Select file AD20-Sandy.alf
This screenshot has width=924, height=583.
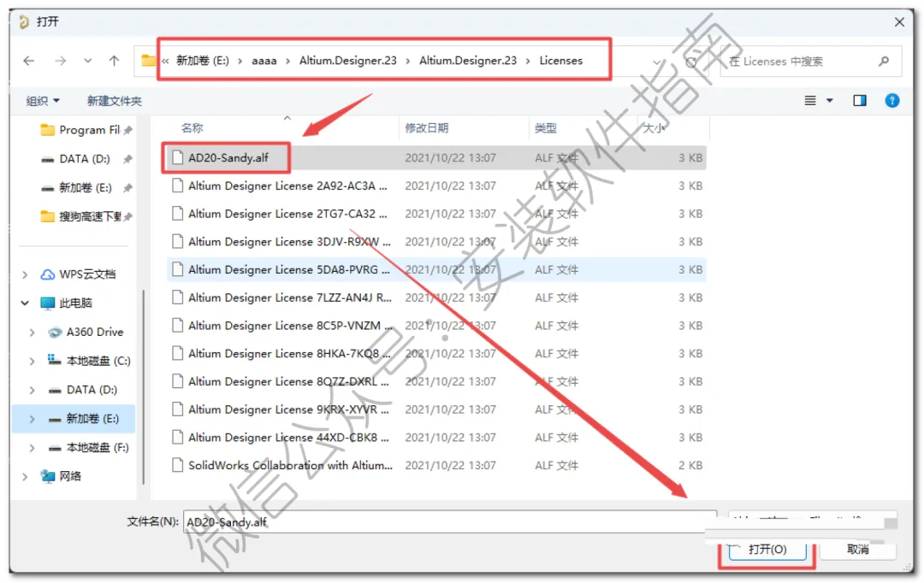click(x=436, y=158)
